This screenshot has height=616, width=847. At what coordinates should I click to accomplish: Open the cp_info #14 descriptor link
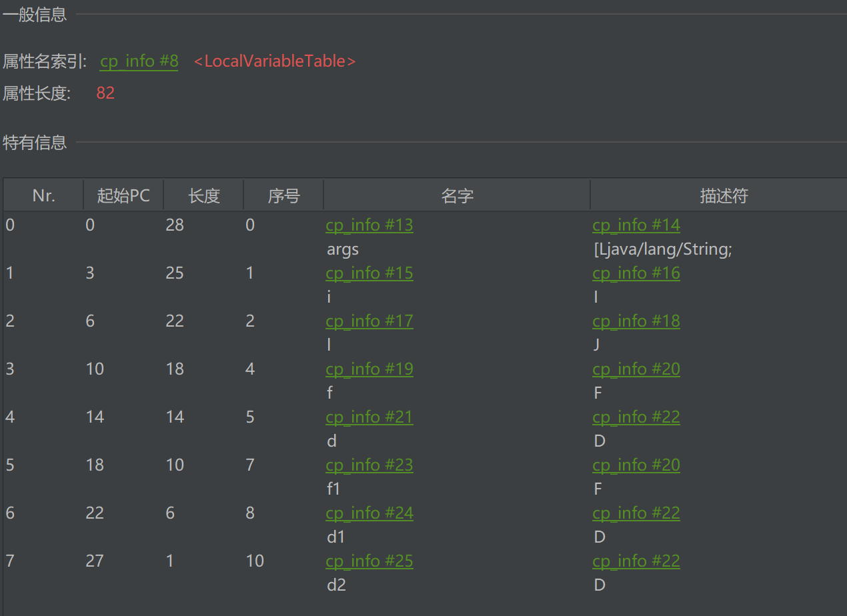(636, 225)
